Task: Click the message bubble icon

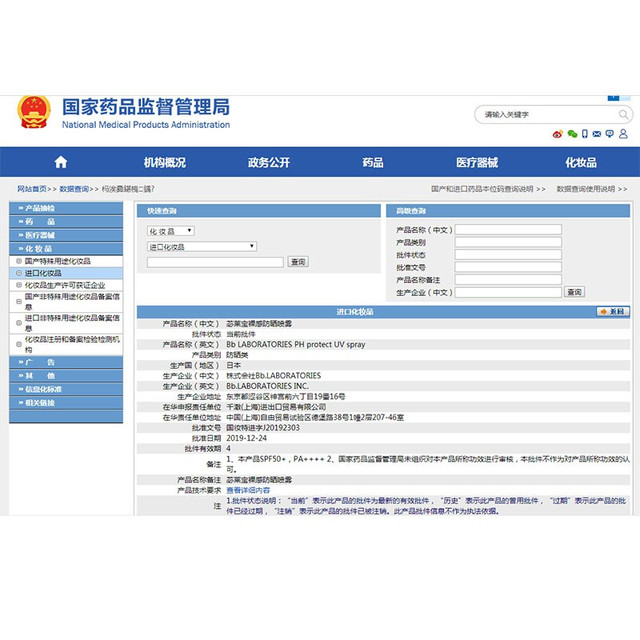Action: pos(610,134)
